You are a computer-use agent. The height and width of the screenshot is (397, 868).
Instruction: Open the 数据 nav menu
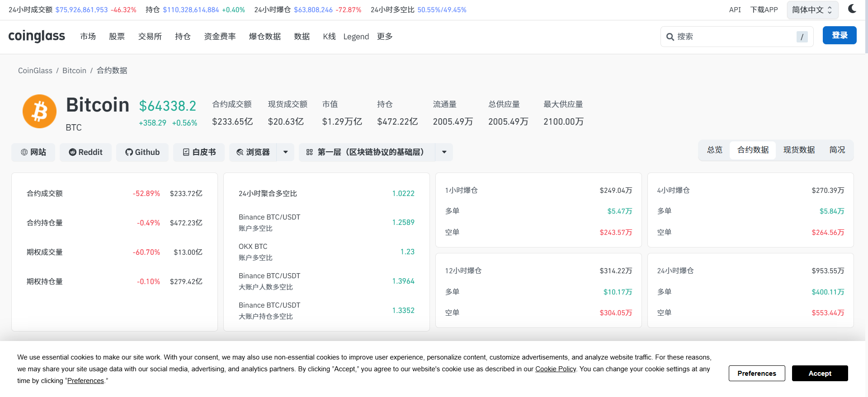(x=302, y=37)
